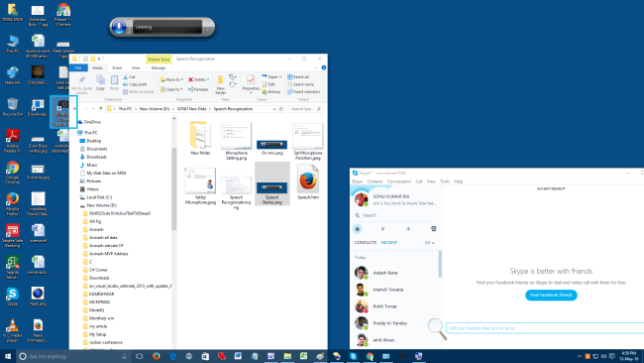Click the Cortana Ask me anything box
The height and width of the screenshot is (363, 644).
(74, 356)
